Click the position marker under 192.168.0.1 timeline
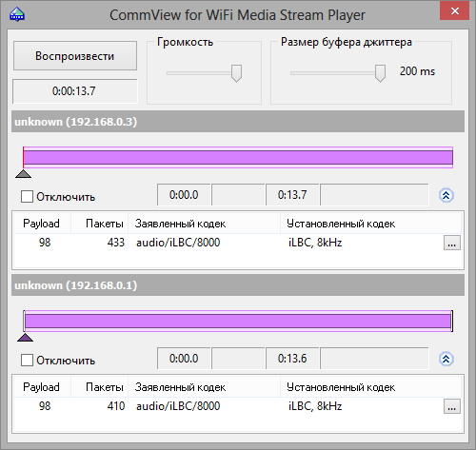Image resolution: width=476 pixels, height=450 pixels. (x=25, y=338)
